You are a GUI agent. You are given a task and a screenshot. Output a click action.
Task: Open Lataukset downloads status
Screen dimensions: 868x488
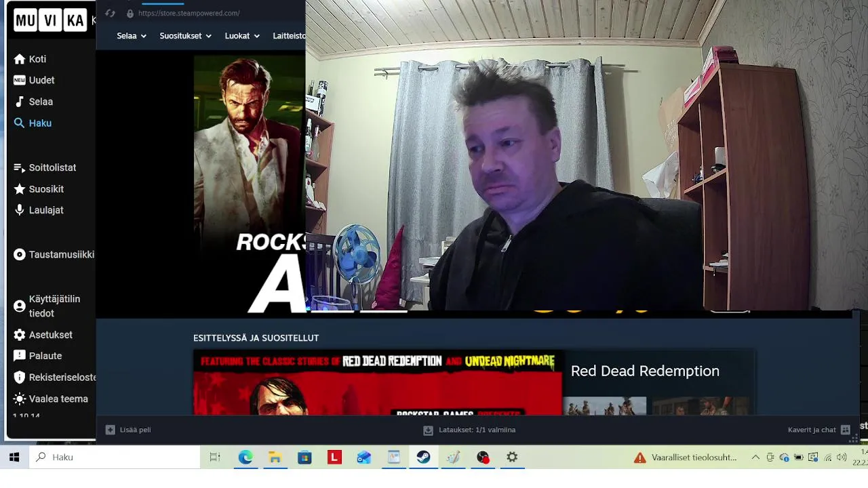pyautogui.click(x=469, y=430)
